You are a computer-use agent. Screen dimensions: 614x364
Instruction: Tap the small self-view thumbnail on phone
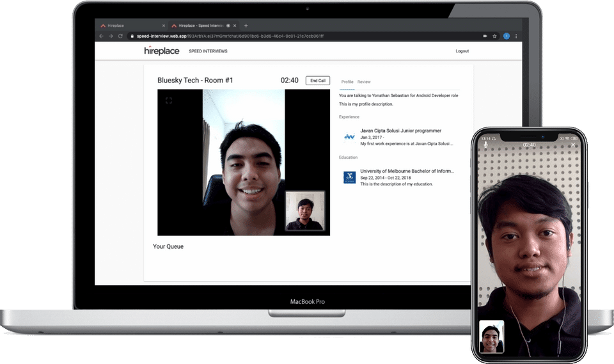click(x=492, y=336)
